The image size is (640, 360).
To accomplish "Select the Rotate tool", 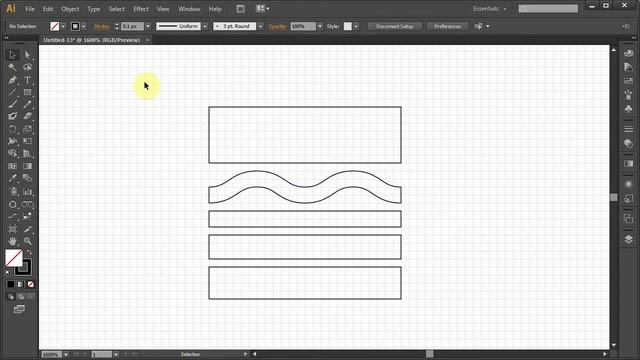I will click(x=12, y=129).
